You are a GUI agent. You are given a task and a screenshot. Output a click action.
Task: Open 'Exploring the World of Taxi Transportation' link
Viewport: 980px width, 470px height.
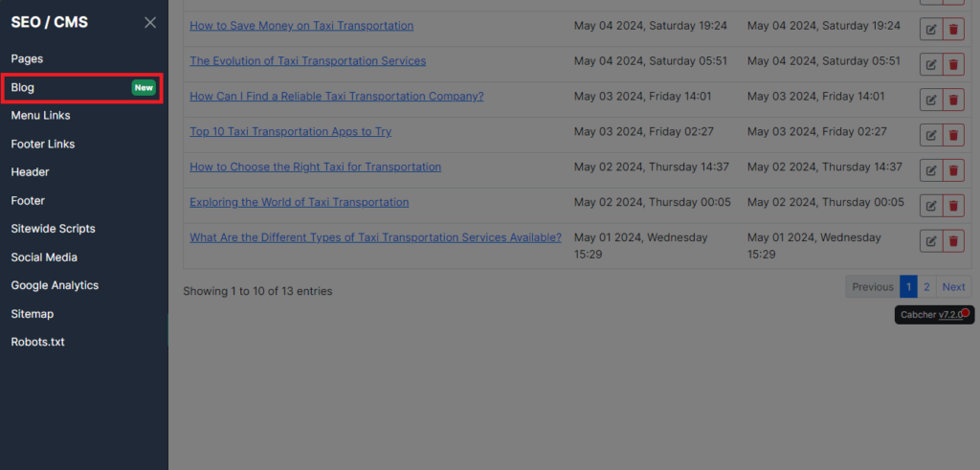pos(300,203)
